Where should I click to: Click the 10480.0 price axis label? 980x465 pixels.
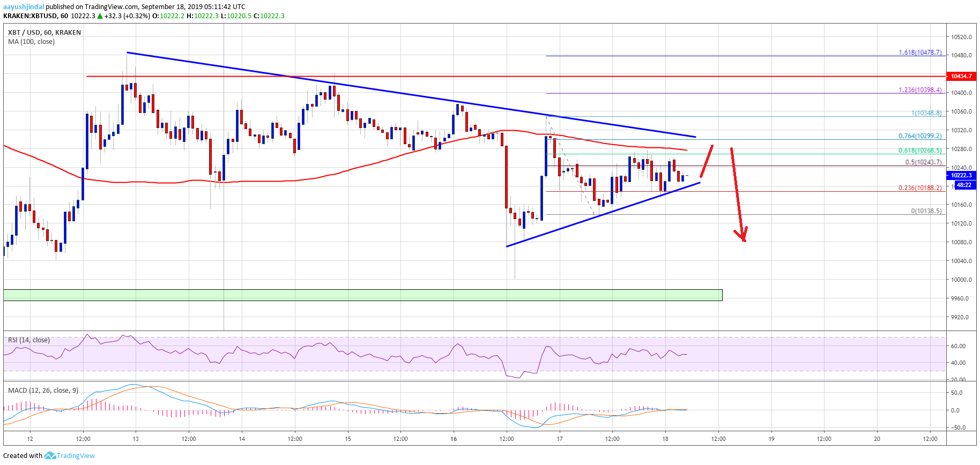[962, 55]
